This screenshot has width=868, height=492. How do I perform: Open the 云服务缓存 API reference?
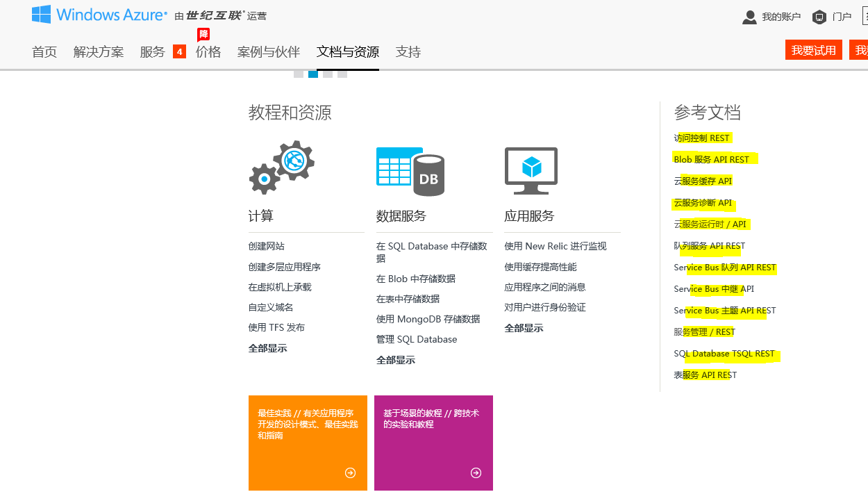pyautogui.click(x=703, y=181)
